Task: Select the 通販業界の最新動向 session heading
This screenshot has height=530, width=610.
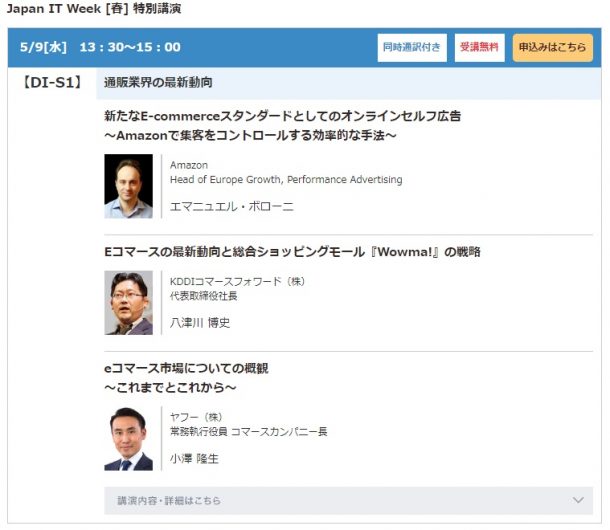Action: click(x=158, y=82)
